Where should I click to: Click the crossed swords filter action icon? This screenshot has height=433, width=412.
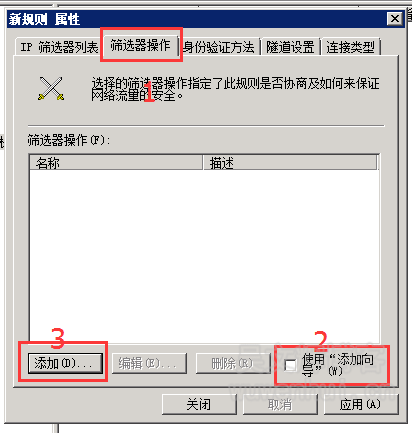[x=51, y=88]
